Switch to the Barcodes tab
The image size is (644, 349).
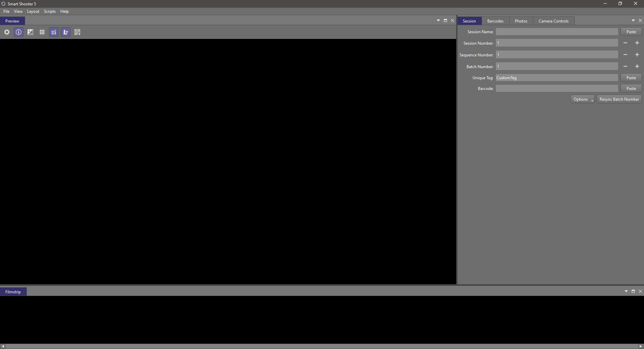pos(495,21)
